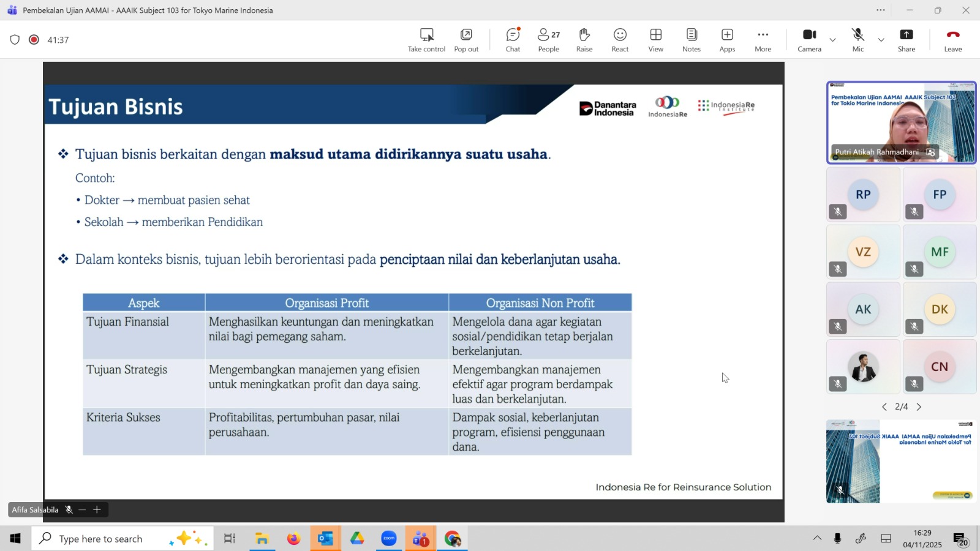
Task: Open the View layout menu
Action: click(x=655, y=40)
